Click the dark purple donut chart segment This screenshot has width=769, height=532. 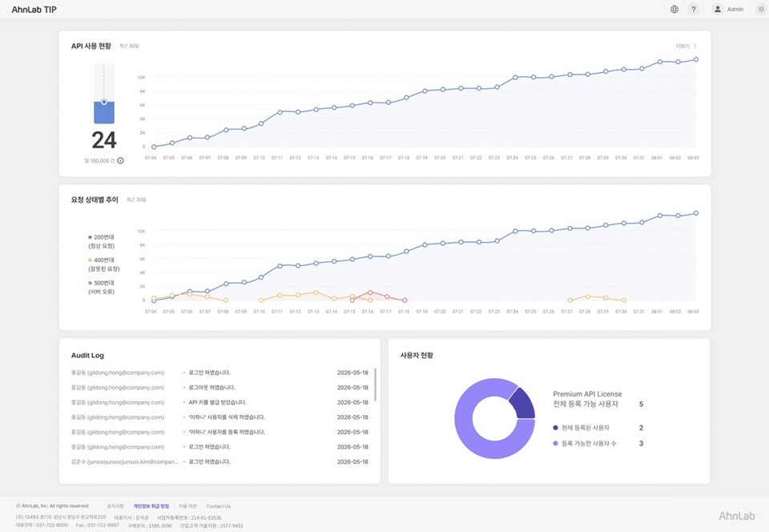click(523, 405)
